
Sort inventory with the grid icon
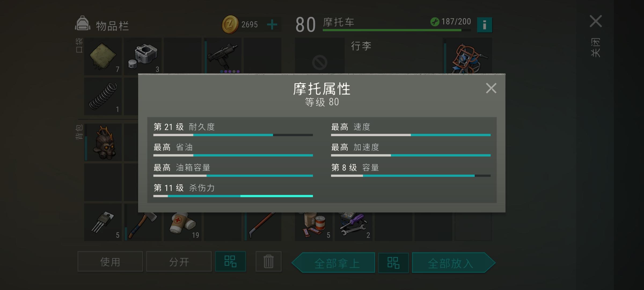230,261
